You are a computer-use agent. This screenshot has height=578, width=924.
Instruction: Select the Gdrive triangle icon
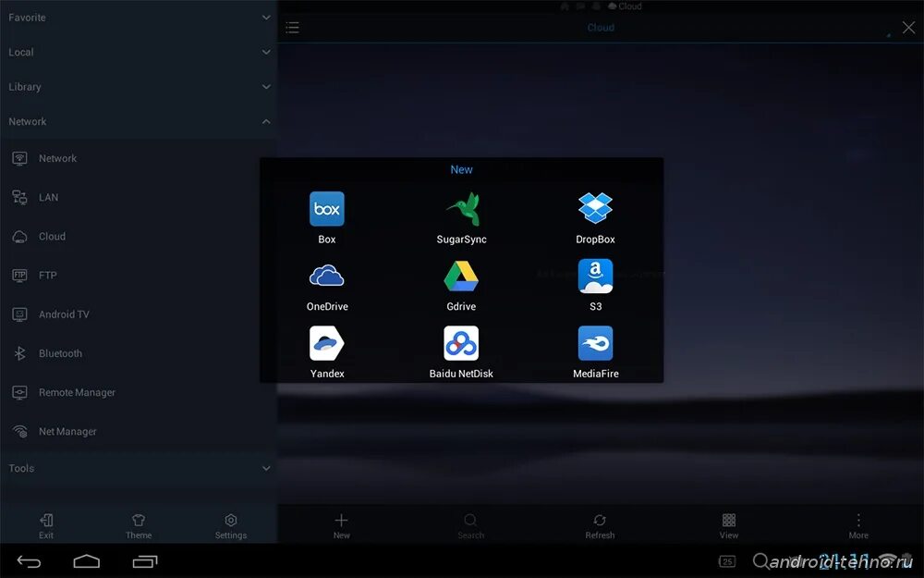(461, 276)
